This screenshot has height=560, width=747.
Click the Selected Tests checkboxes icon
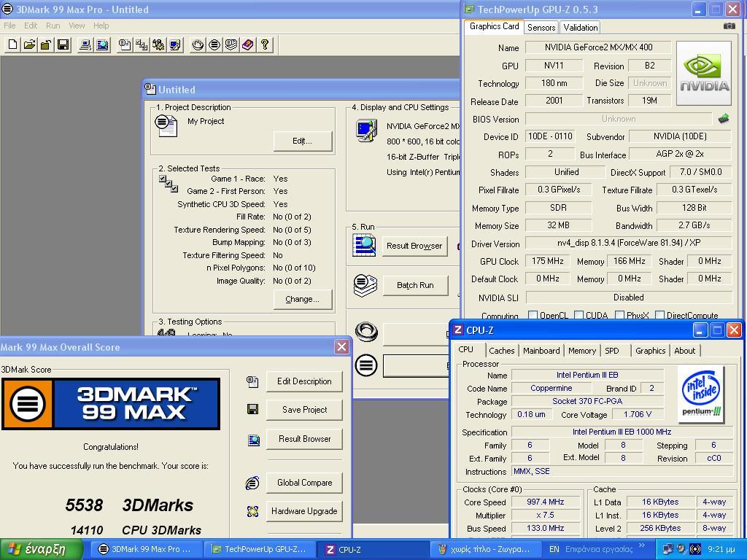[168, 183]
